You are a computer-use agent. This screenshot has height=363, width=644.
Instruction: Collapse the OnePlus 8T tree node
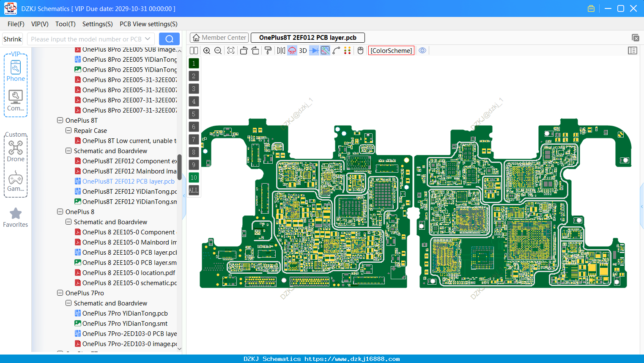tap(60, 121)
